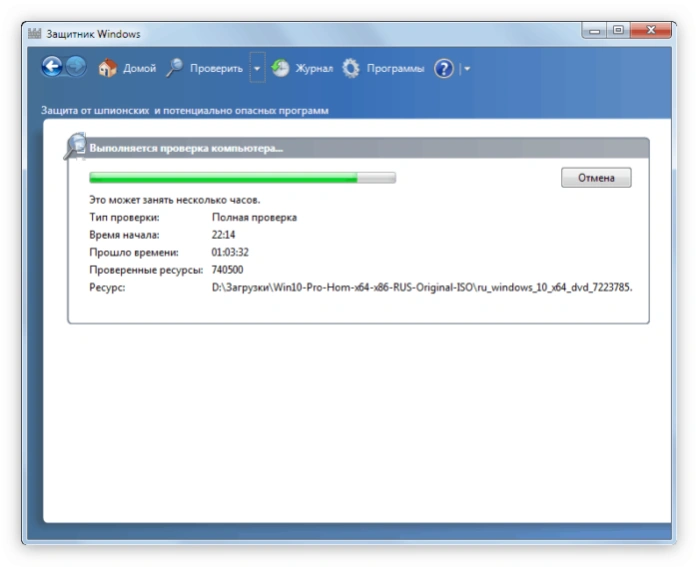Select the Проверить text label
This screenshot has width=699, height=567.
click(216, 68)
